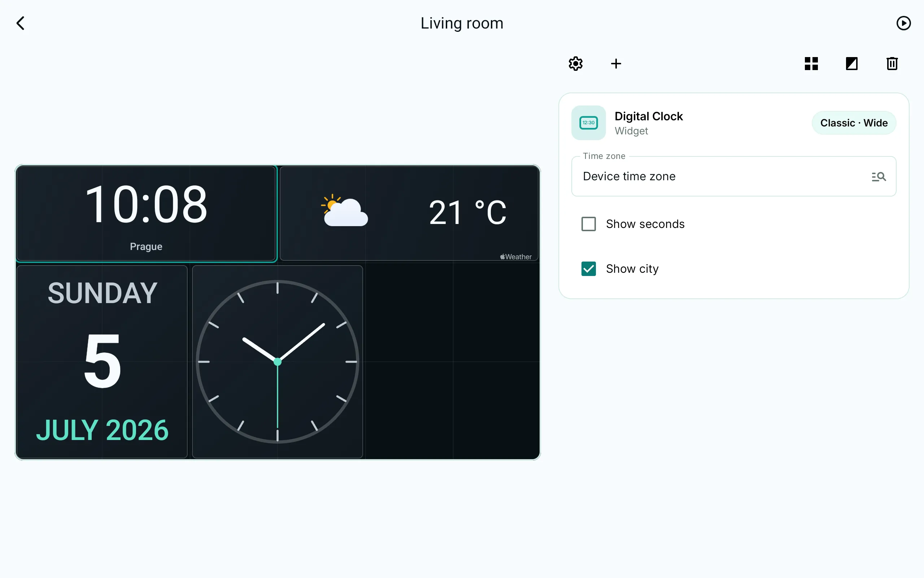This screenshot has height=578, width=924.
Task: Open time zone search icon
Action: click(879, 177)
